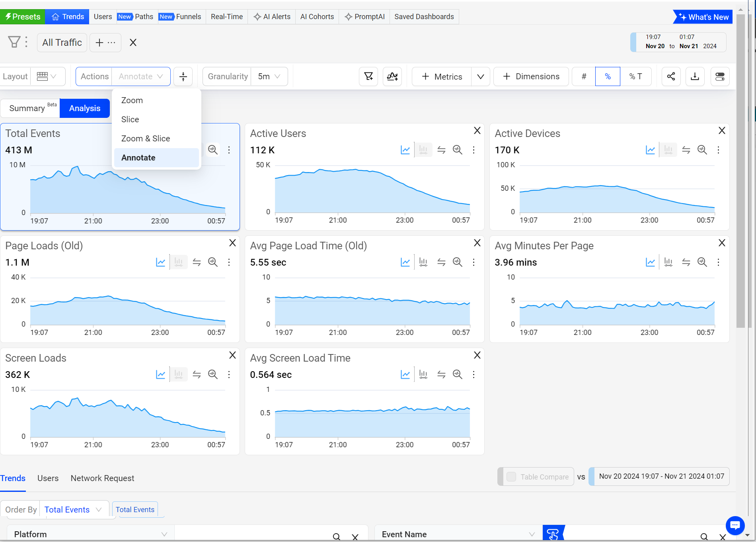Expand the Layout dropdown
The height and width of the screenshot is (542, 756).
(x=47, y=76)
